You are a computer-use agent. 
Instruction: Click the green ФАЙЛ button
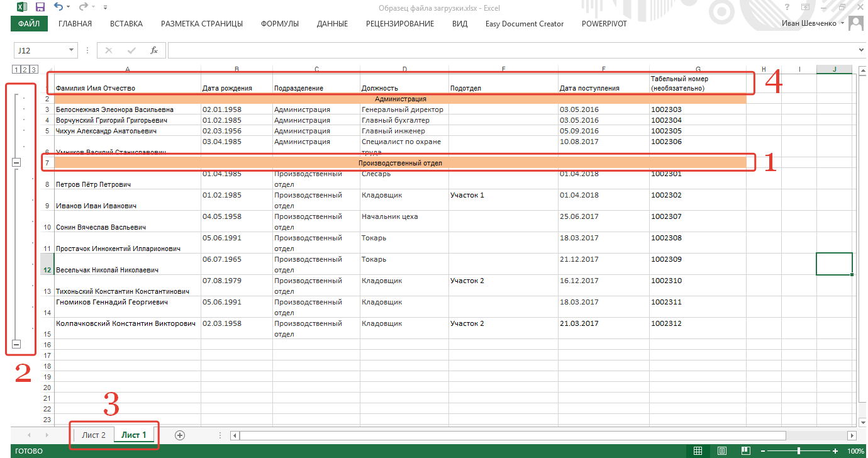coord(29,24)
